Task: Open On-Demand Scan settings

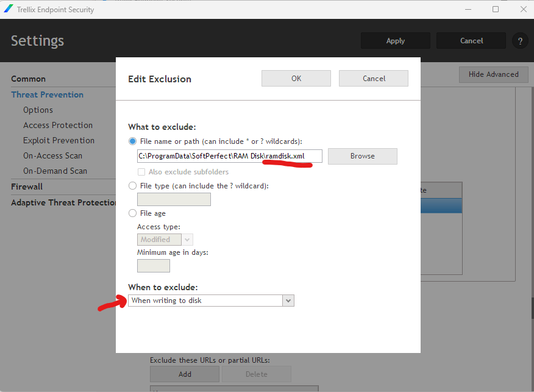Action: click(55, 171)
